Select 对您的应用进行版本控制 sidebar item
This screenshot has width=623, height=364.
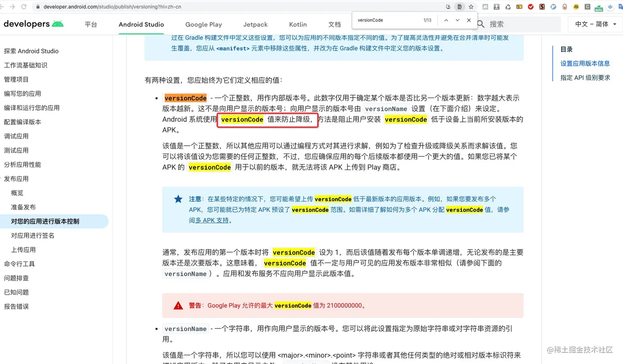(x=54, y=222)
